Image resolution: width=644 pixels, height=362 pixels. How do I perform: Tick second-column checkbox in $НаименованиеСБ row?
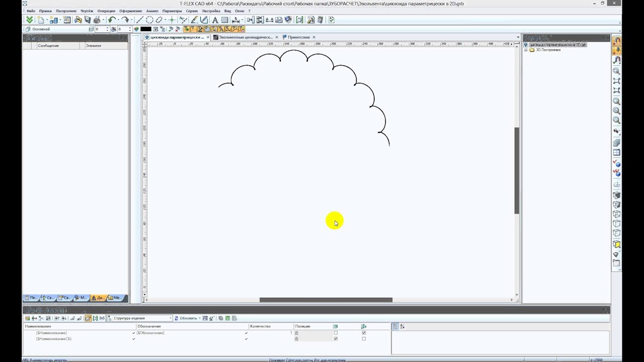point(364,339)
